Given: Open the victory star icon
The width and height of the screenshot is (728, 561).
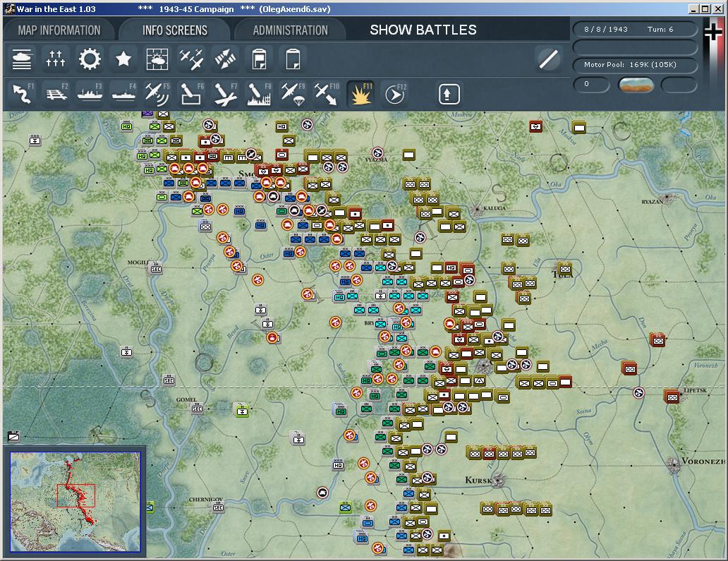Looking at the screenshot, I should coord(123,59).
